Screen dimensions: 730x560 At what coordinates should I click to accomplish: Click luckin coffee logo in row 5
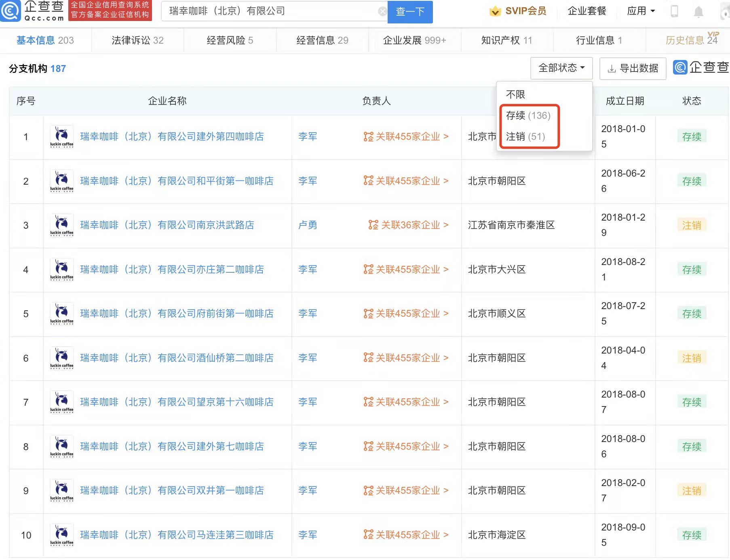pos(61,314)
